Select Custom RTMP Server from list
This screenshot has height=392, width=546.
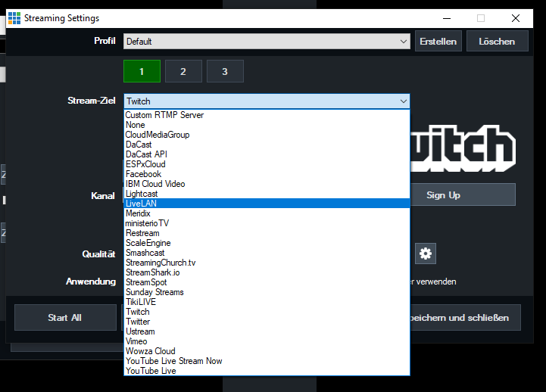[x=164, y=115]
